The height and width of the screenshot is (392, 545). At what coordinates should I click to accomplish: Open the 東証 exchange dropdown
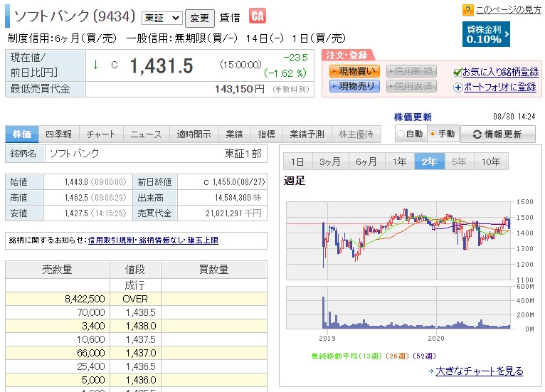pos(162,18)
